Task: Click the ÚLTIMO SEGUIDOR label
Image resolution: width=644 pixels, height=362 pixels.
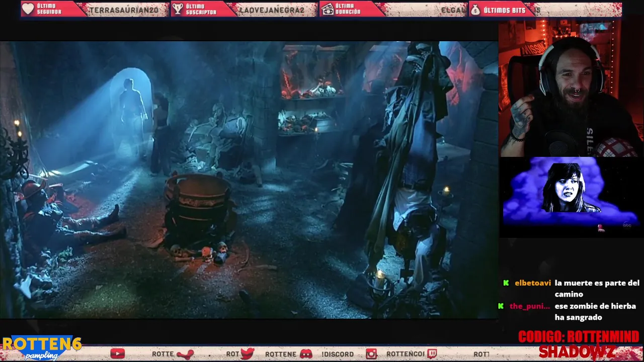Action: pyautogui.click(x=49, y=9)
